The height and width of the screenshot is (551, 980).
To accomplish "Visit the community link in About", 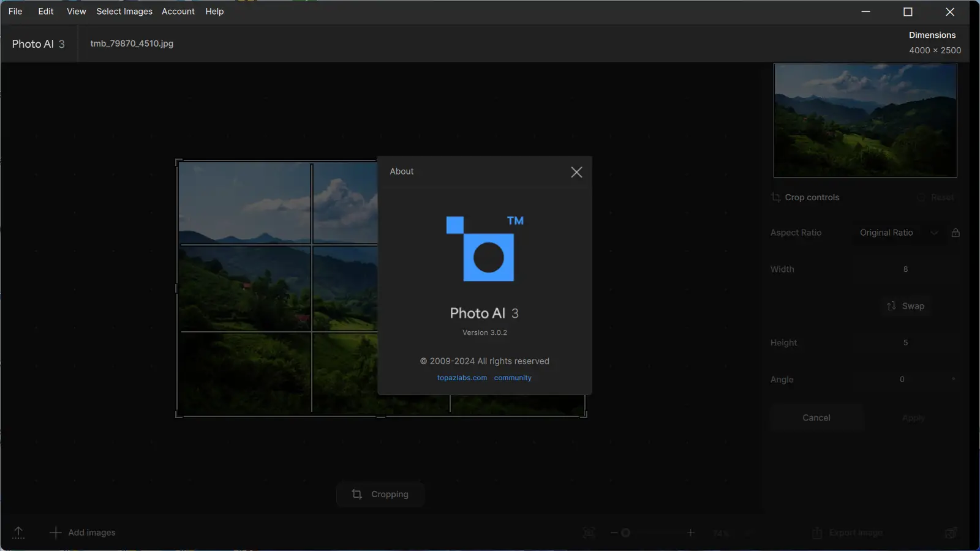I will pyautogui.click(x=513, y=378).
